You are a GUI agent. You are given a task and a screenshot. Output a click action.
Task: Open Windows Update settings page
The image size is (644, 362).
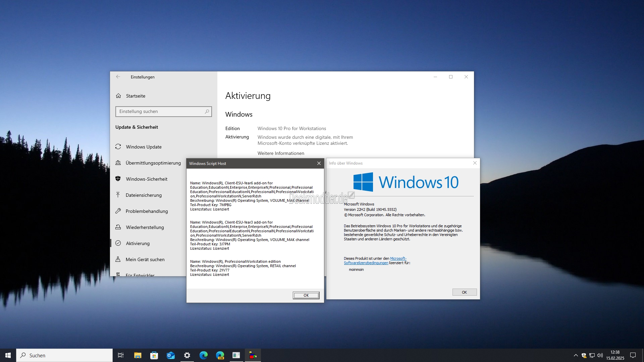point(144,147)
